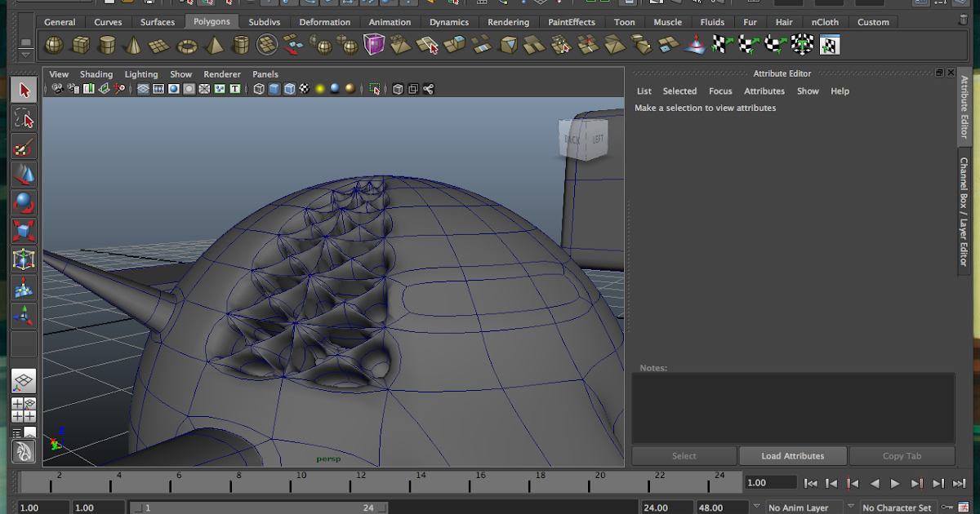
Task: Open the Channel Box / Layer Editor tab
Action: click(x=964, y=211)
